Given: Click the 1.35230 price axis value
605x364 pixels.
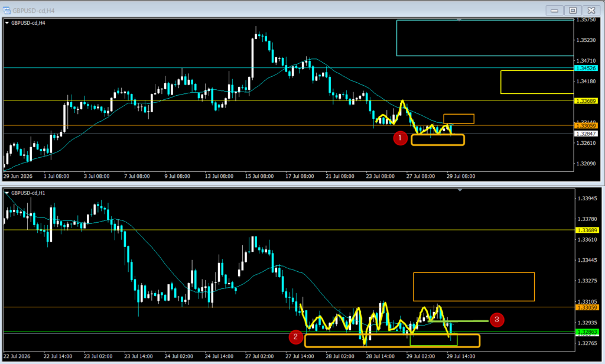Looking at the screenshot, I should tap(586, 40).
